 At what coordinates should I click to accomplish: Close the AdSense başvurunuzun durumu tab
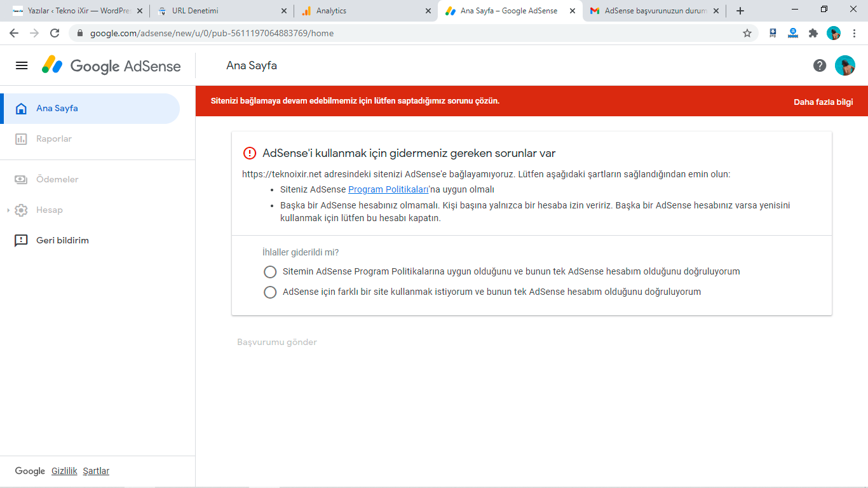click(x=716, y=11)
